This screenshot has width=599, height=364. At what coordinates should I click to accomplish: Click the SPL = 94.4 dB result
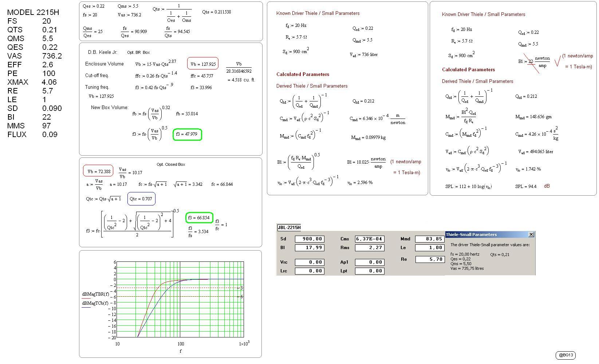coord(532,186)
